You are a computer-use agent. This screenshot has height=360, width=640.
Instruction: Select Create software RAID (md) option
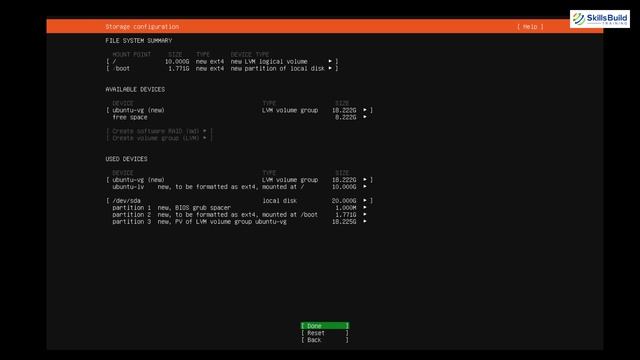159,131
